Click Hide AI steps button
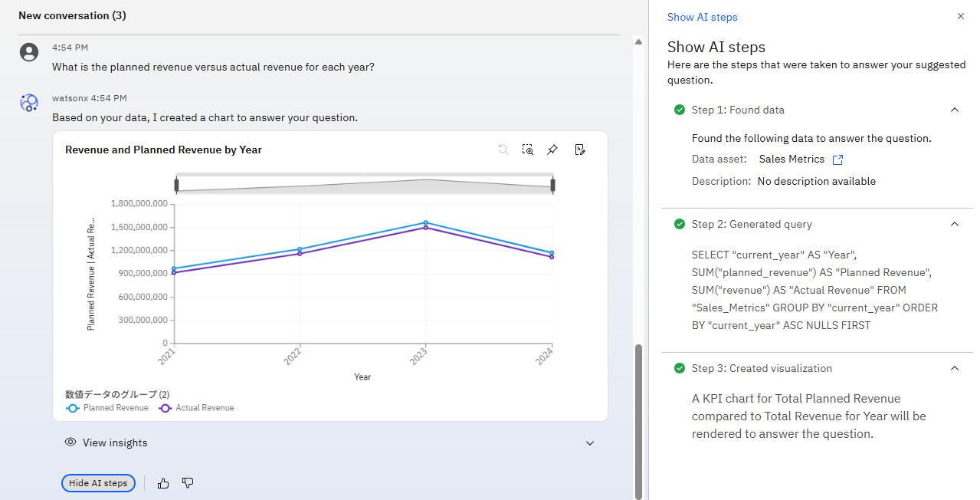 coord(99,483)
